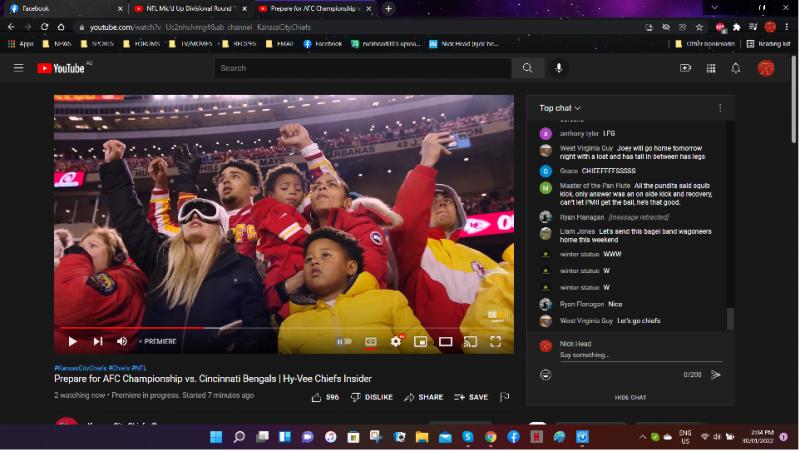The height and width of the screenshot is (452, 800).
Task: Open the YouTube hamburger guide menu
Action: [18, 68]
